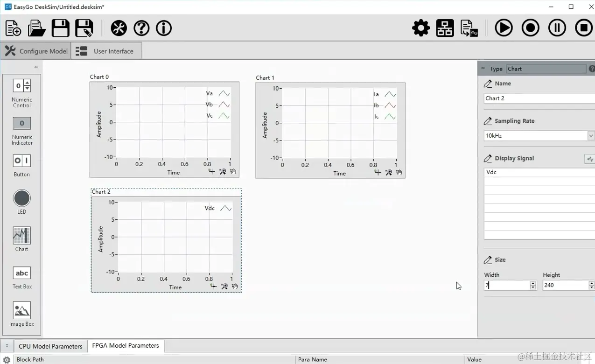
Task: Select the Numeric Control widget
Action: coord(21,93)
